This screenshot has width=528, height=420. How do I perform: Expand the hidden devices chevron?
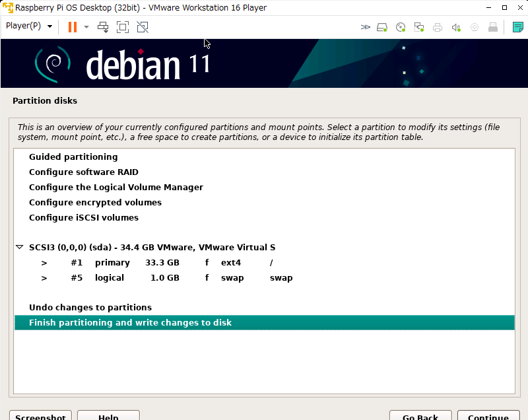click(x=366, y=27)
